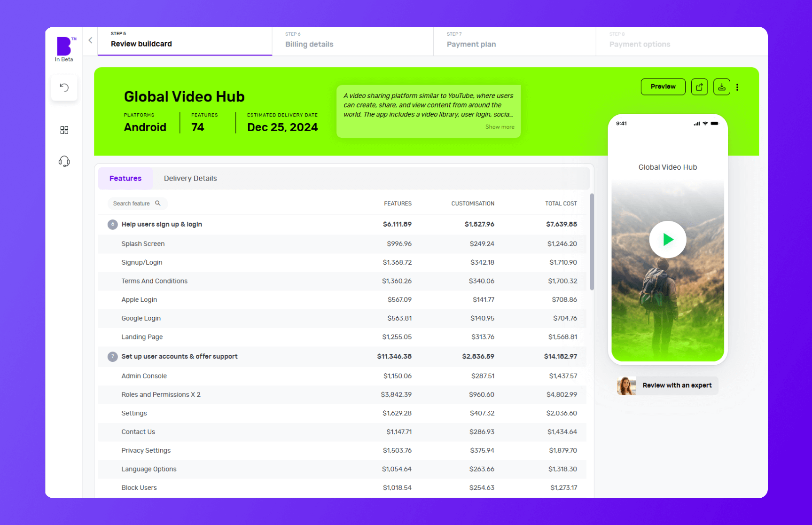Click the features list scrollbar
The height and width of the screenshot is (525, 812).
click(x=592, y=242)
